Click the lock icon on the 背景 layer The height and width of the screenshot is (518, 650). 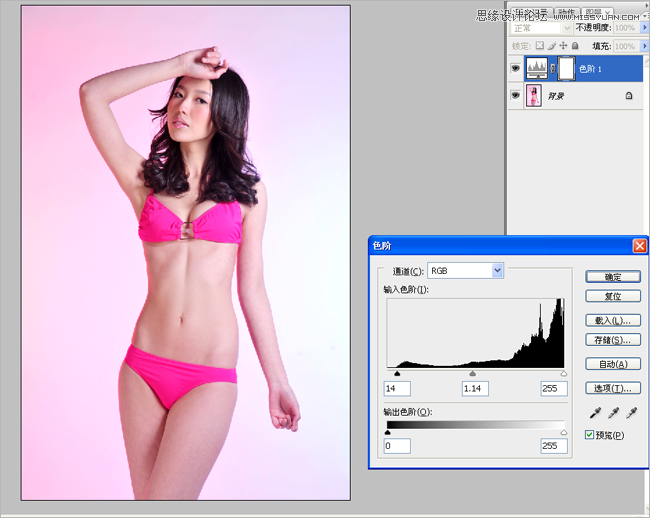point(629,96)
